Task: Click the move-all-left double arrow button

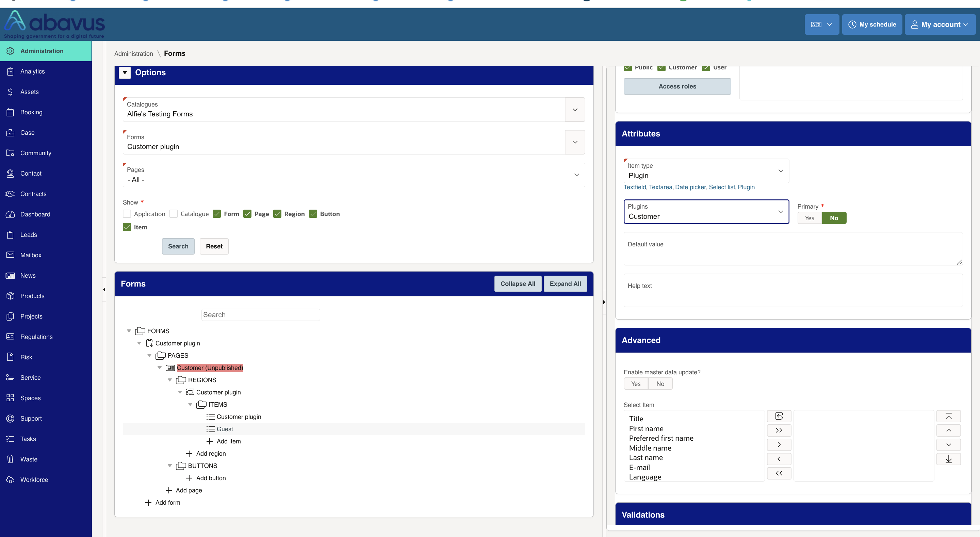Action: click(779, 473)
